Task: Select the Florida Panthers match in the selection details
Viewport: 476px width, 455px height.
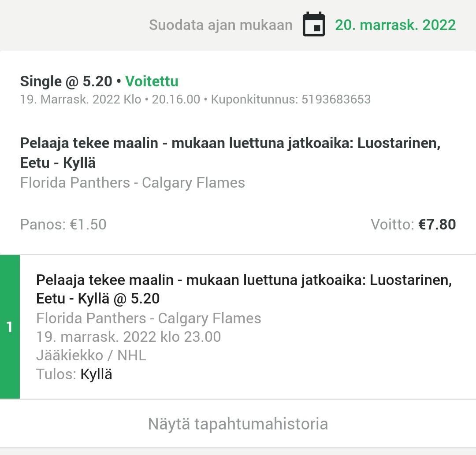Action: pyautogui.click(x=149, y=318)
